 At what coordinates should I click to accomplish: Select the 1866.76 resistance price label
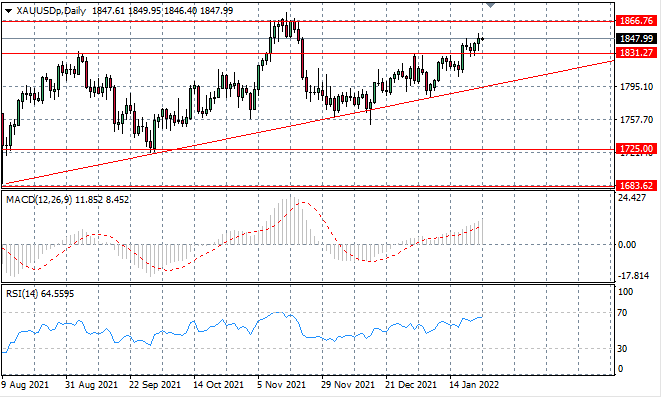[x=637, y=20]
